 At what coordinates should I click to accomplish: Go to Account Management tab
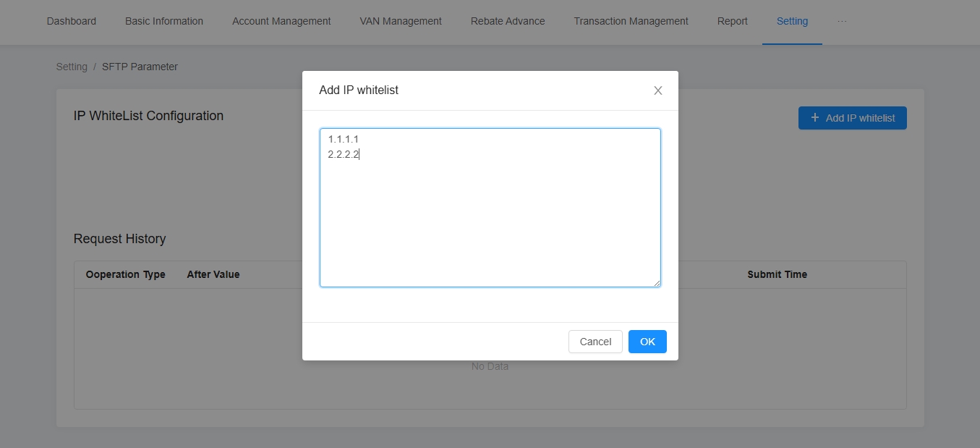(281, 21)
